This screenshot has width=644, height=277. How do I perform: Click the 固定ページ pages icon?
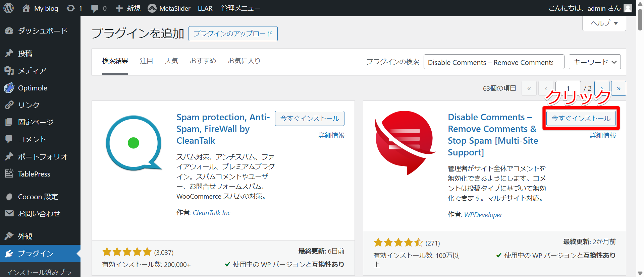(9, 122)
